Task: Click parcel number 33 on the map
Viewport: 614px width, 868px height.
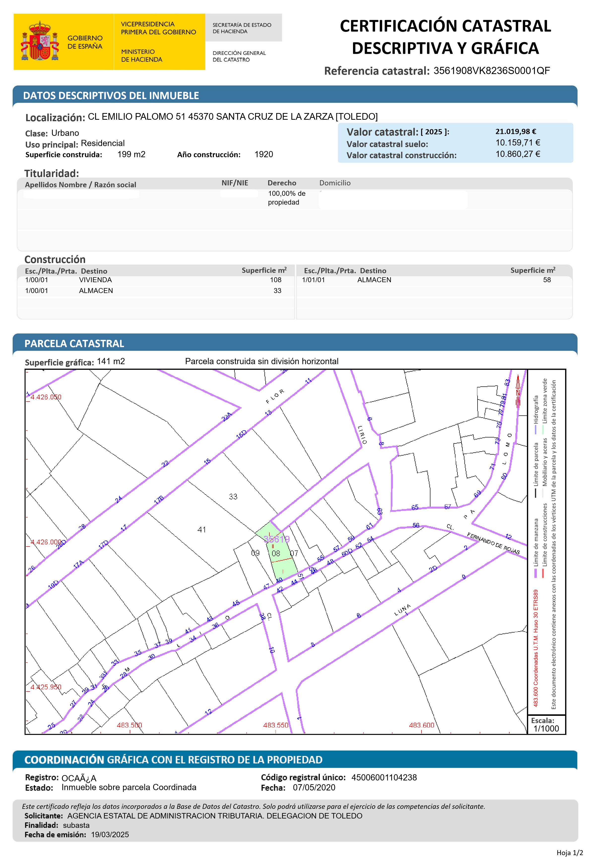Action: click(x=233, y=496)
